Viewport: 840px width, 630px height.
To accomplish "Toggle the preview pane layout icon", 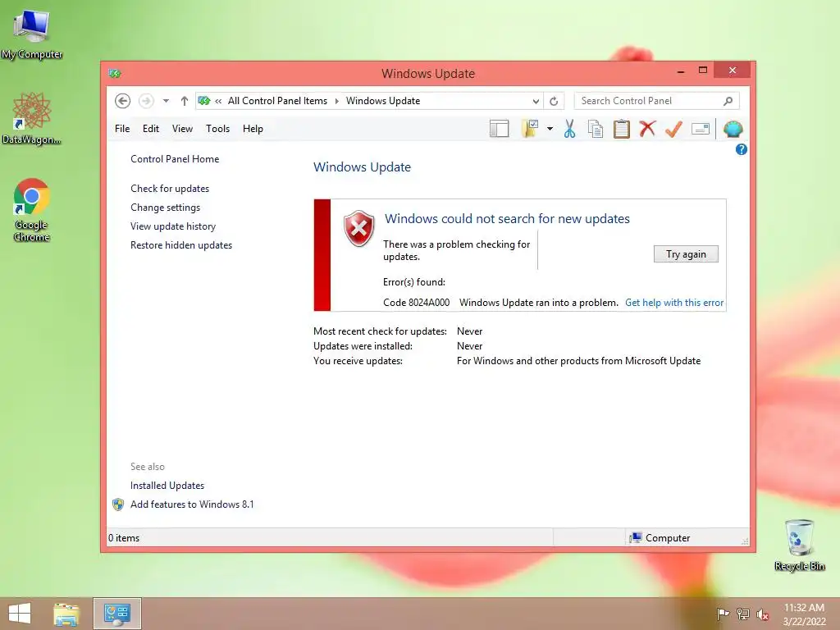I will pyautogui.click(x=499, y=129).
